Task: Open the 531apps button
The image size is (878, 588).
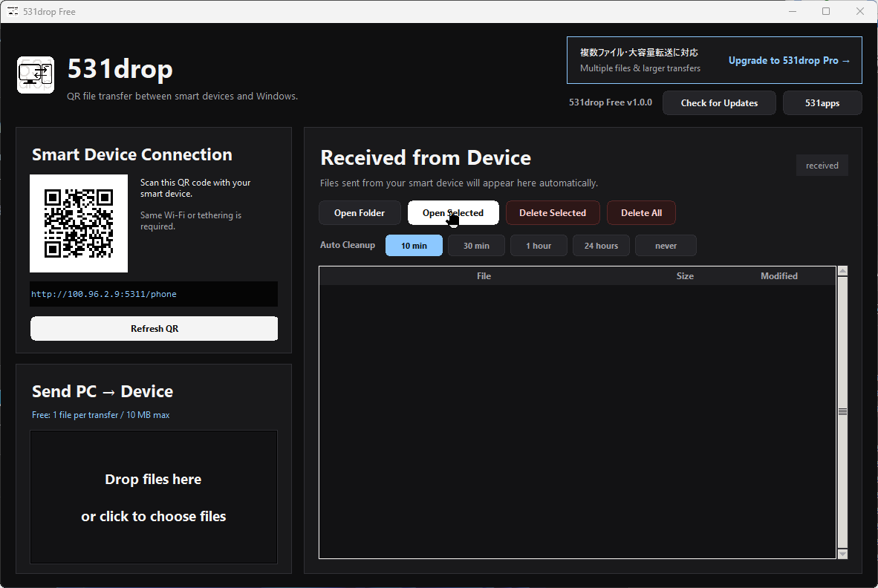Action: [x=822, y=103]
